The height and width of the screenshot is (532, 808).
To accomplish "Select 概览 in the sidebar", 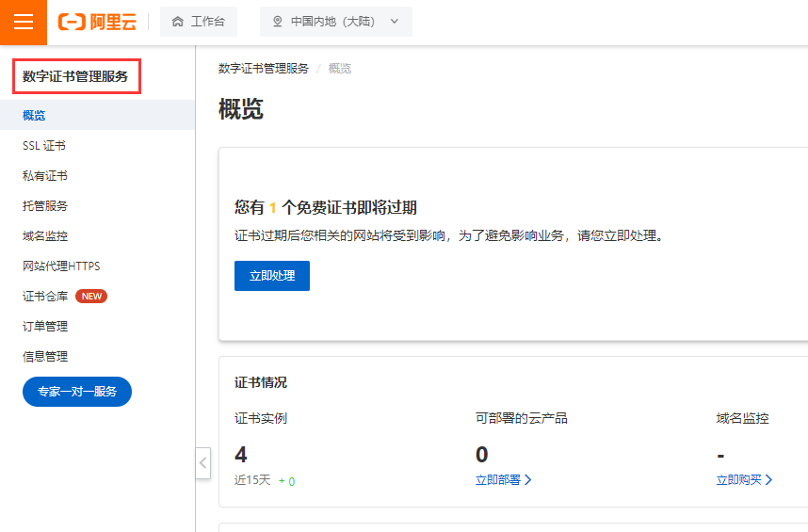I will [97, 116].
